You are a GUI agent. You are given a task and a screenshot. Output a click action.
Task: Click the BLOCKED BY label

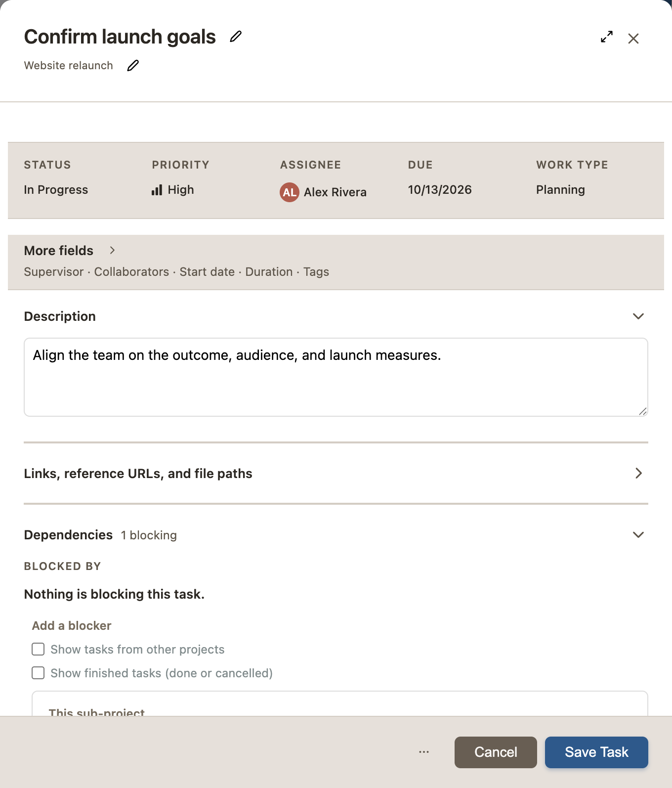click(x=62, y=567)
